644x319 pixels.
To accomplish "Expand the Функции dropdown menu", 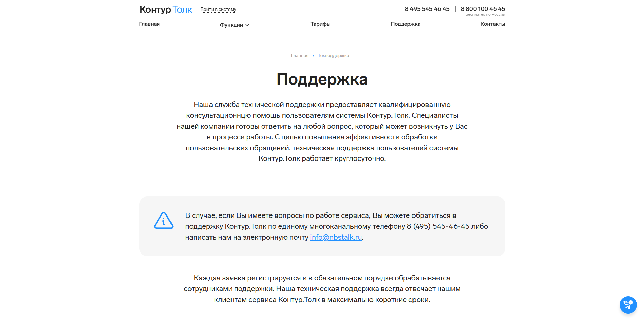I will click(234, 25).
